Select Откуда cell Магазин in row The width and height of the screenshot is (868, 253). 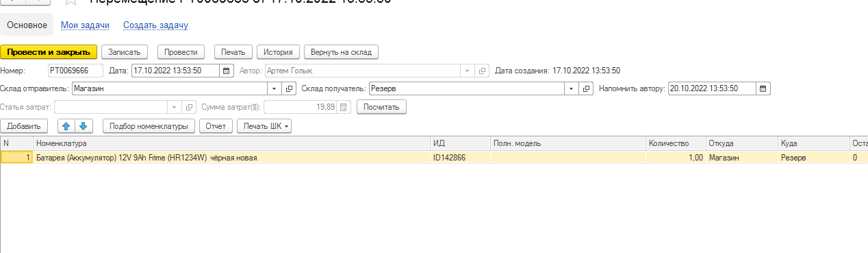point(742,158)
